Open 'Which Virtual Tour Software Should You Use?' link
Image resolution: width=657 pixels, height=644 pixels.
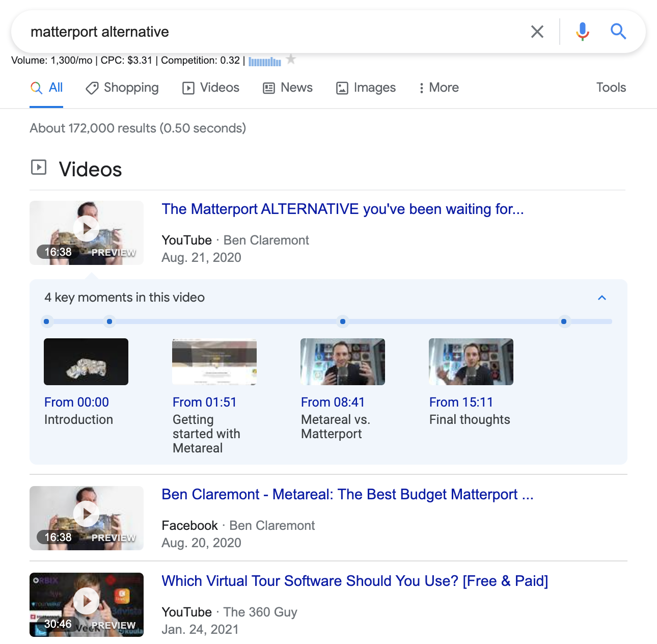tap(354, 581)
